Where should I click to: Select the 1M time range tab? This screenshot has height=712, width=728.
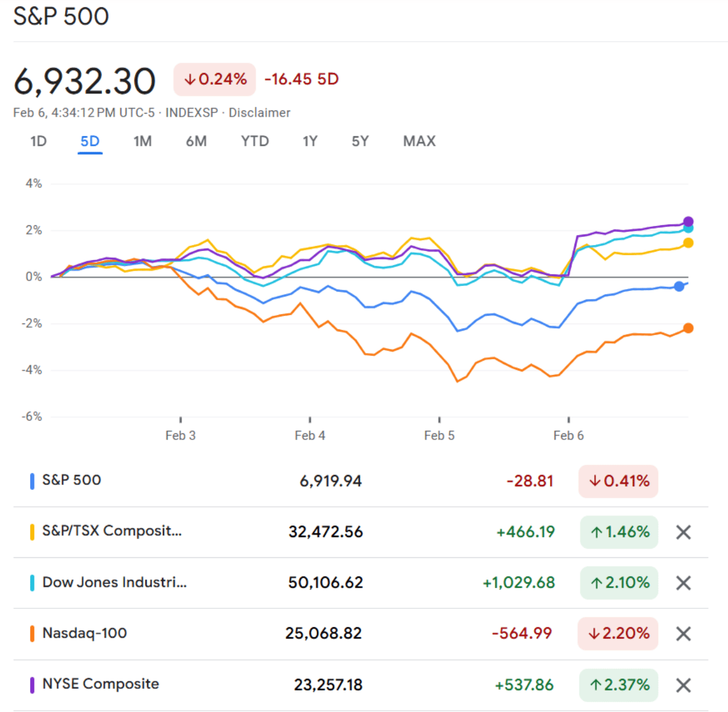click(142, 141)
